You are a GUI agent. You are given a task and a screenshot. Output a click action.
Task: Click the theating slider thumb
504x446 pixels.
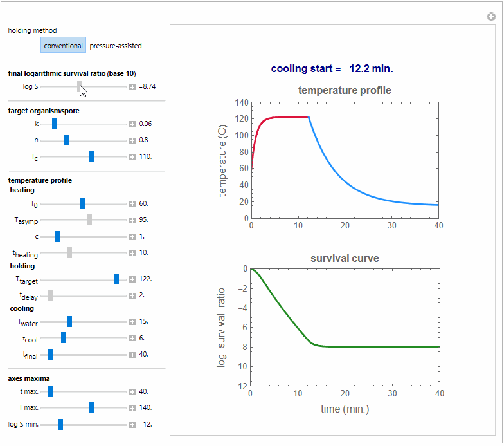point(69,252)
